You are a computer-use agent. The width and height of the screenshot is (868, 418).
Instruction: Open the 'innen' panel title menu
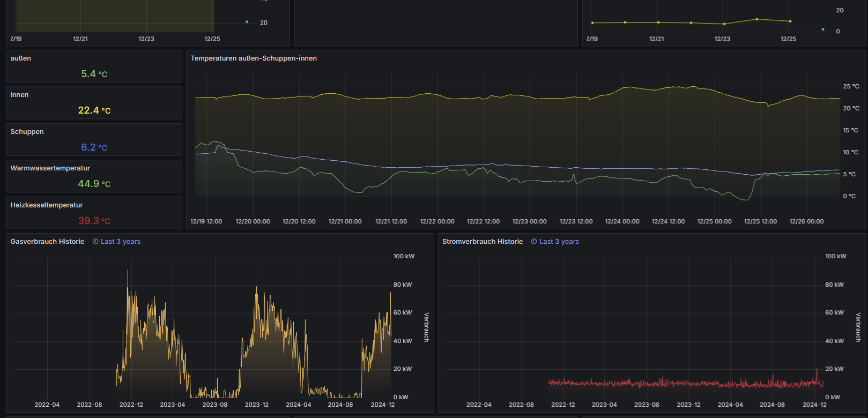point(19,95)
